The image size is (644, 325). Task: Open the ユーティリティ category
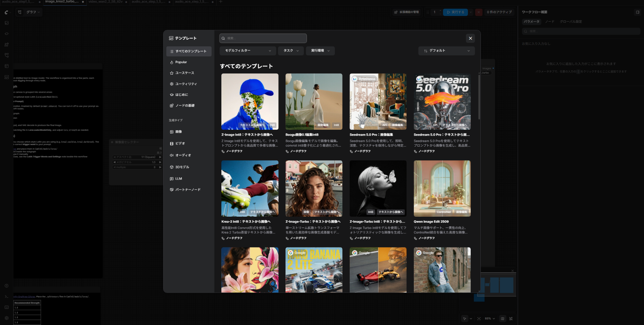pyautogui.click(x=189, y=84)
